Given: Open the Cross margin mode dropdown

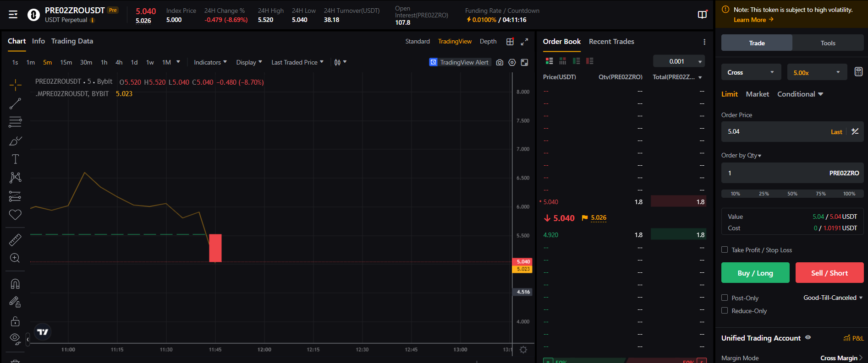Looking at the screenshot, I should [x=751, y=72].
